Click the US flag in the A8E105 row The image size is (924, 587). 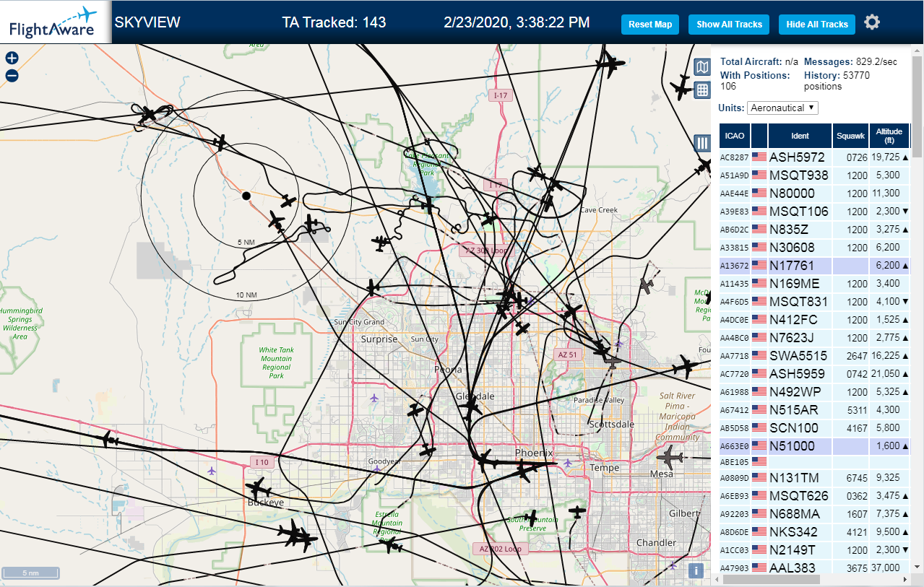coord(759,461)
